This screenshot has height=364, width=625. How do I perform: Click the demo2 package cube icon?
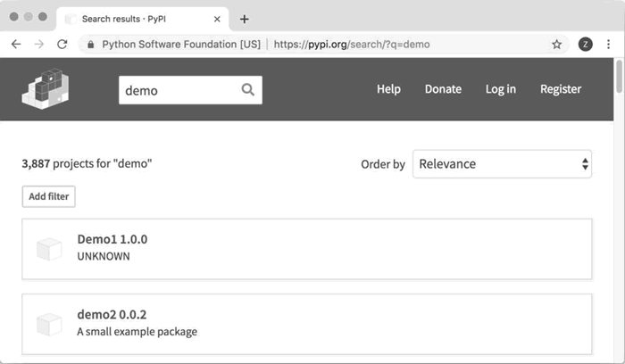pos(49,324)
